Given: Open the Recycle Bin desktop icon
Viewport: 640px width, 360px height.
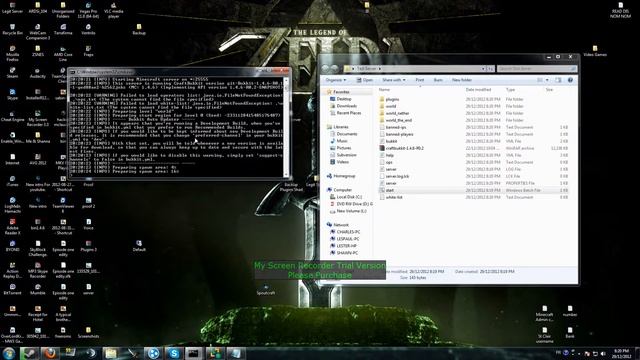Looking at the screenshot, I should [x=12, y=29].
